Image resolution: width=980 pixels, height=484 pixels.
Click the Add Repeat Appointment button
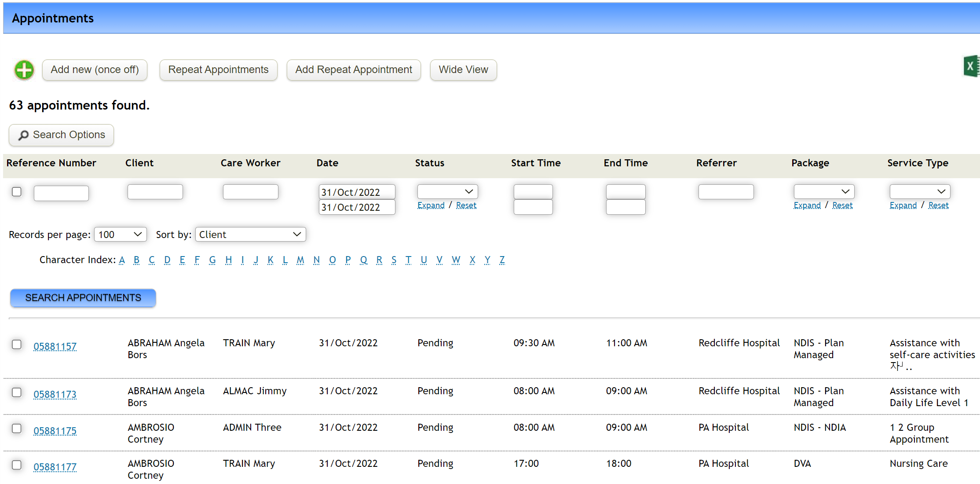354,70
